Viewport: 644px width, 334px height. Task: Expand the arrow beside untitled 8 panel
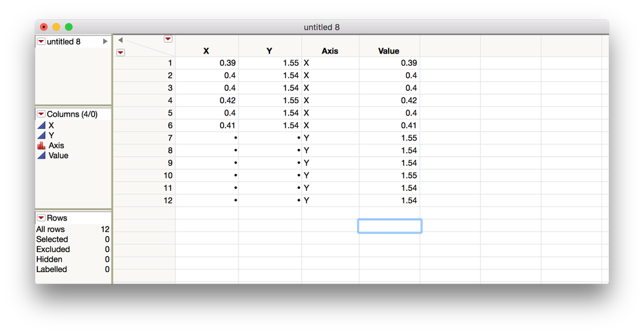(105, 41)
